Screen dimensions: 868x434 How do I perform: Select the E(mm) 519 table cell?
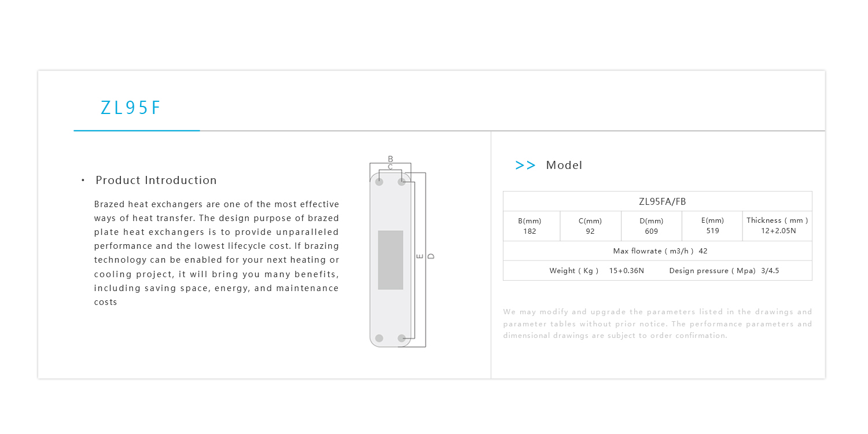[x=712, y=226]
